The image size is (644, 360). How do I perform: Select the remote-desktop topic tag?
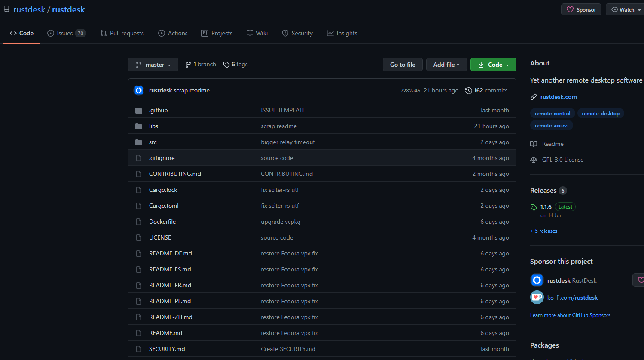pos(601,114)
